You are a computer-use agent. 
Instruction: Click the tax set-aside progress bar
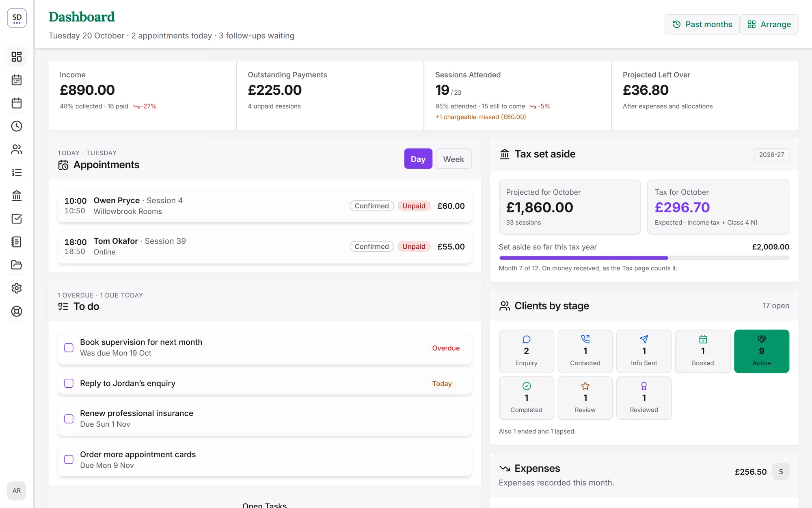(644, 258)
